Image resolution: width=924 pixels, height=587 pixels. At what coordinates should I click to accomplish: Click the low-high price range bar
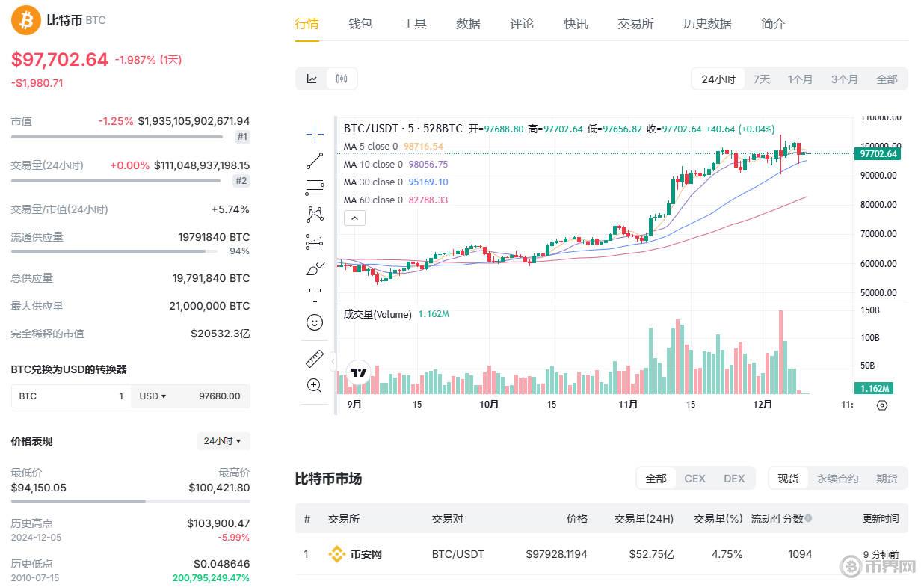click(x=130, y=501)
